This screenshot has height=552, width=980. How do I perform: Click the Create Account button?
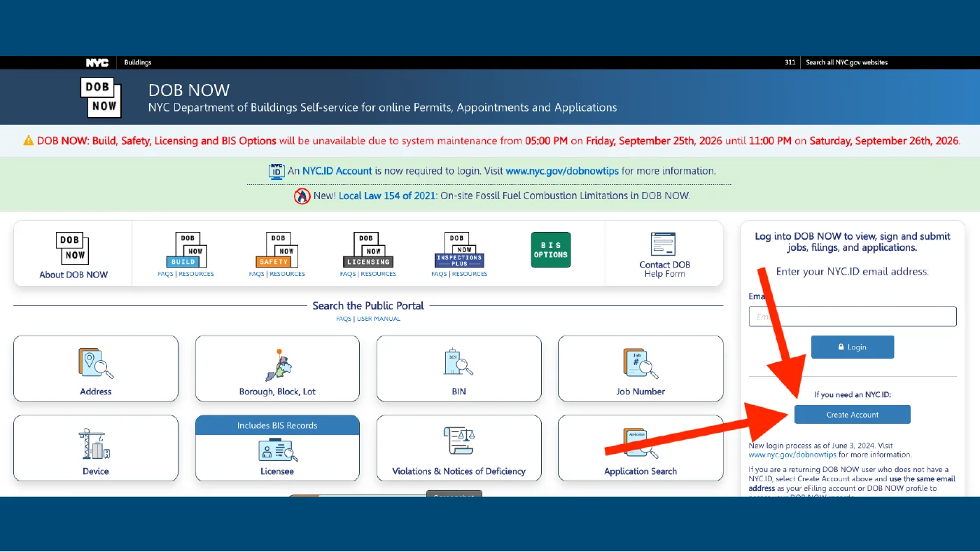coord(853,415)
